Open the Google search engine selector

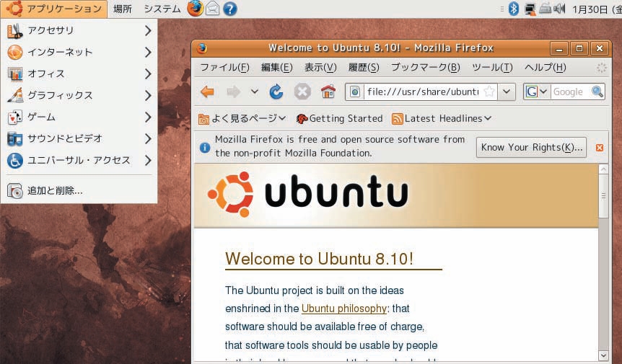[x=536, y=92]
